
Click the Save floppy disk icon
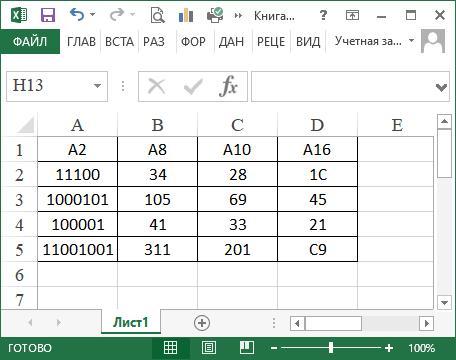[48, 15]
